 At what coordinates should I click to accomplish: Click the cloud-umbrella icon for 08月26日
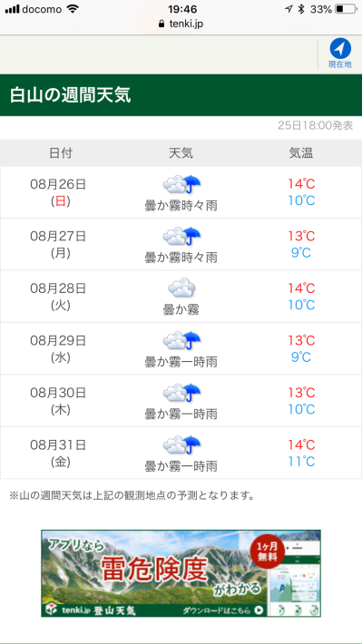[181, 184]
